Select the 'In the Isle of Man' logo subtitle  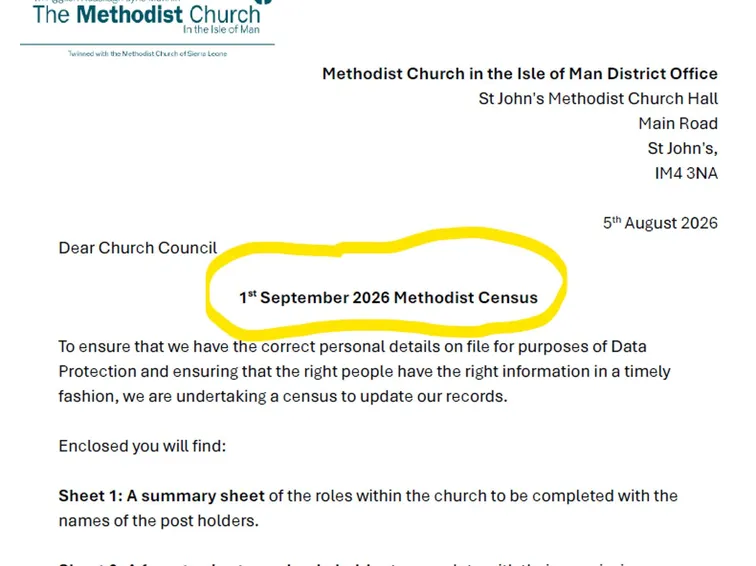tap(221, 29)
